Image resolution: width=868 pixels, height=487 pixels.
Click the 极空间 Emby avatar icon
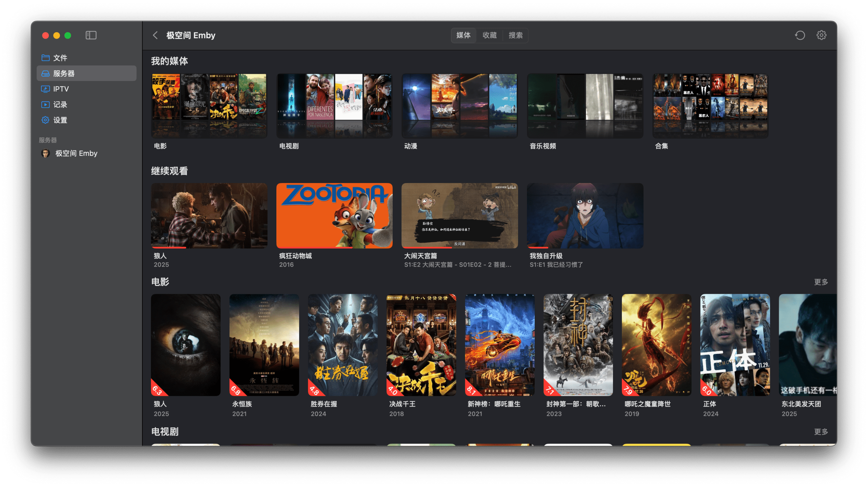coord(45,153)
